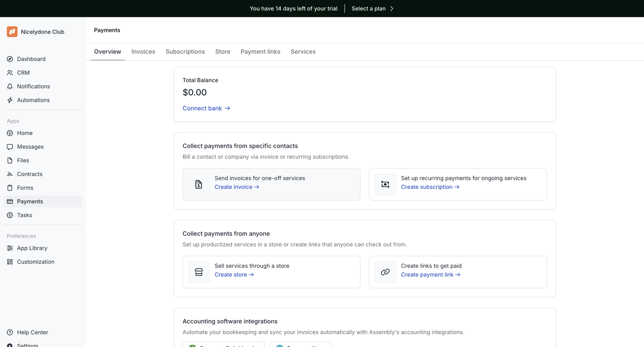Click Create payment link
This screenshot has width=644, height=347.
(431, 275)
